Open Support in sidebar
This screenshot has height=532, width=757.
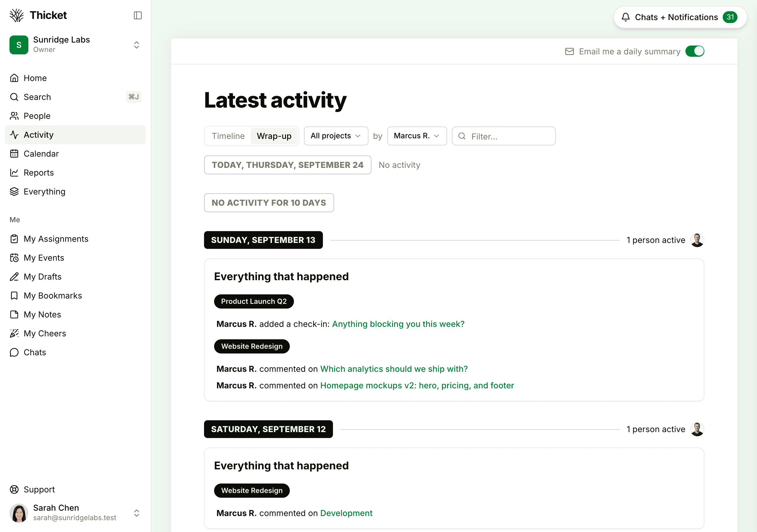[x=75, y=489]
